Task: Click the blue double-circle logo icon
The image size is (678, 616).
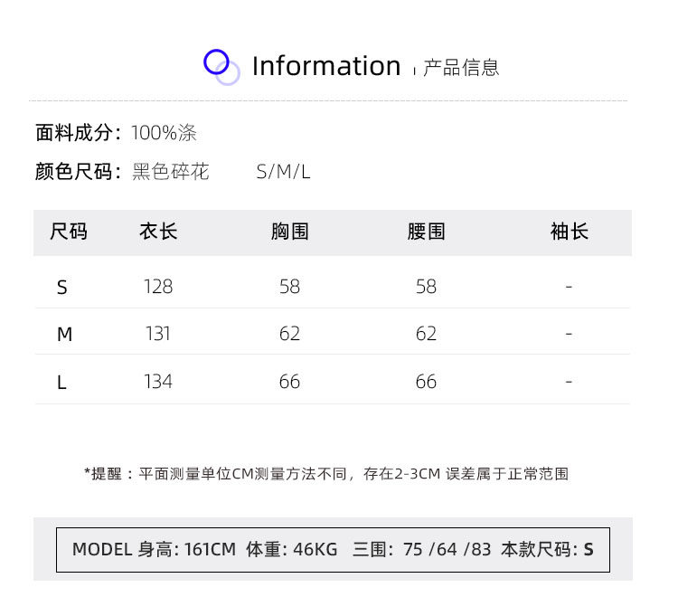Action: click(x=221, y=67)
